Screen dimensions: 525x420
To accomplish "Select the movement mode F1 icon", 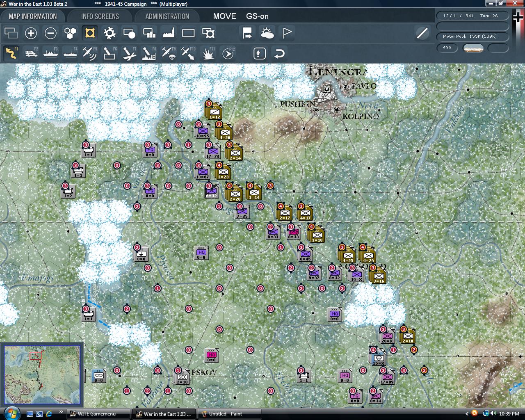I will tap(11, 53).
